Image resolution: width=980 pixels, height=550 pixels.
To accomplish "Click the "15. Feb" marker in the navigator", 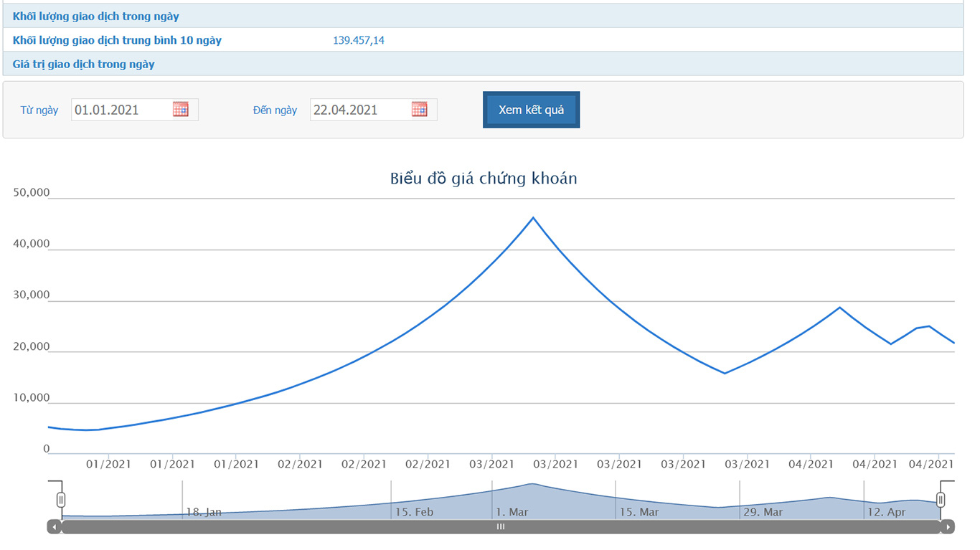I will click(x=414, y=512).
